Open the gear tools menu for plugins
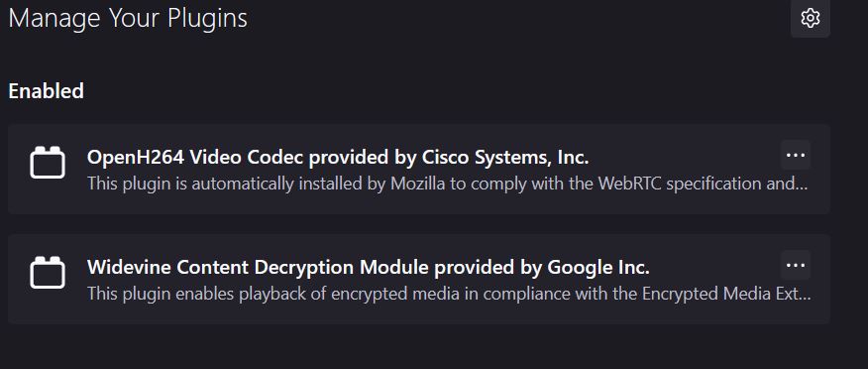Viewport: 868px width, 369px height. (x=810, y=18)
